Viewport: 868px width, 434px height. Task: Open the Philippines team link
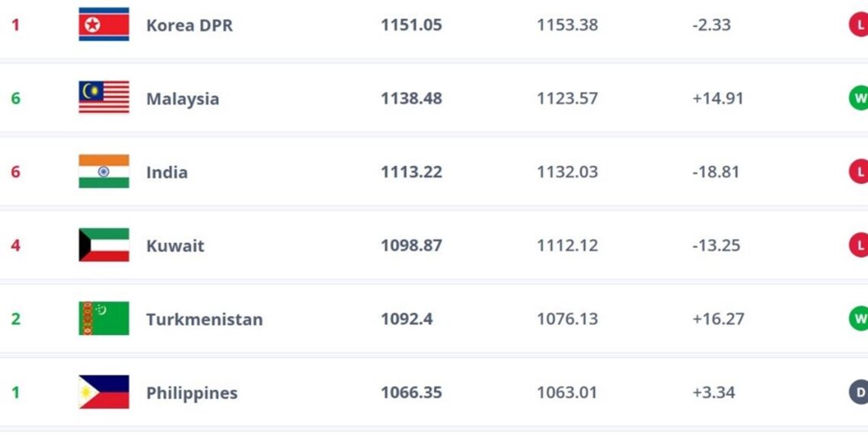(192, 394)
